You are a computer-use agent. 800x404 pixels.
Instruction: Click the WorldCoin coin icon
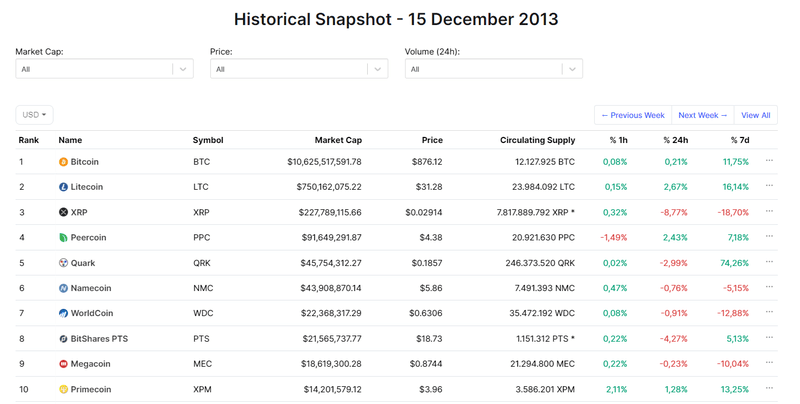[63, 313]
